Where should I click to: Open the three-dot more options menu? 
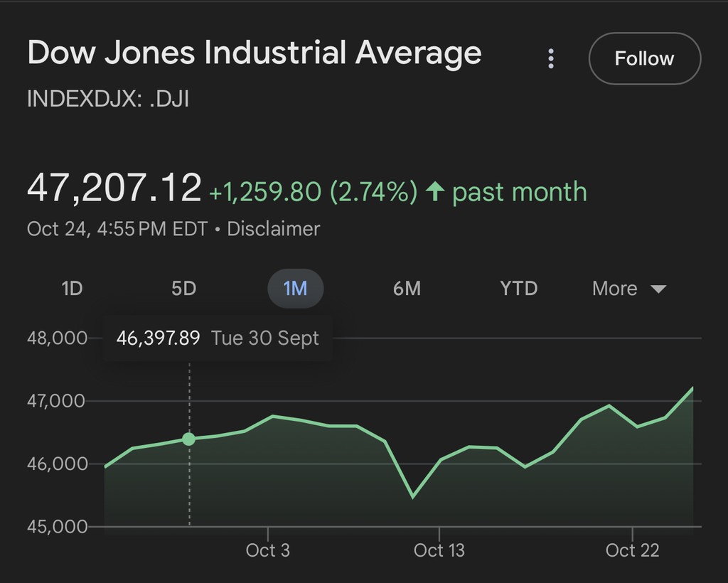pos(551,59)
